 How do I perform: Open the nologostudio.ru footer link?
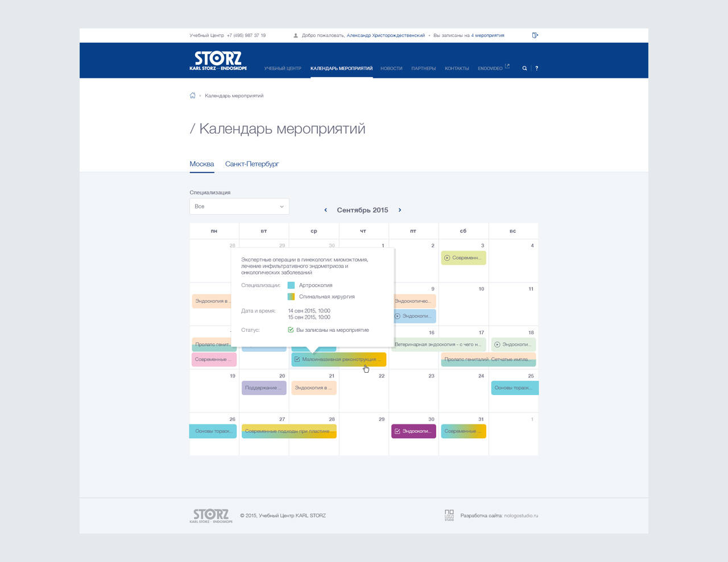pos(521,515)
